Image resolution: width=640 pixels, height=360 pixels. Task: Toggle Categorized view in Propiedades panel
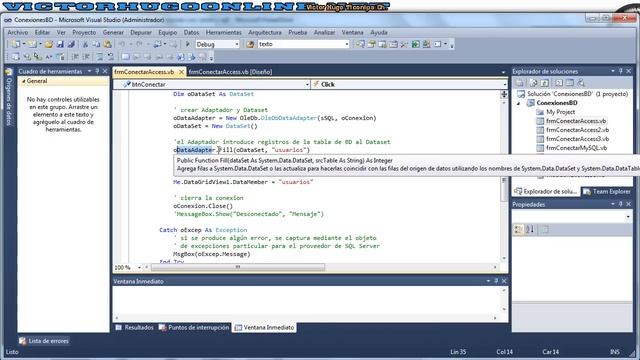coord(518,229)
